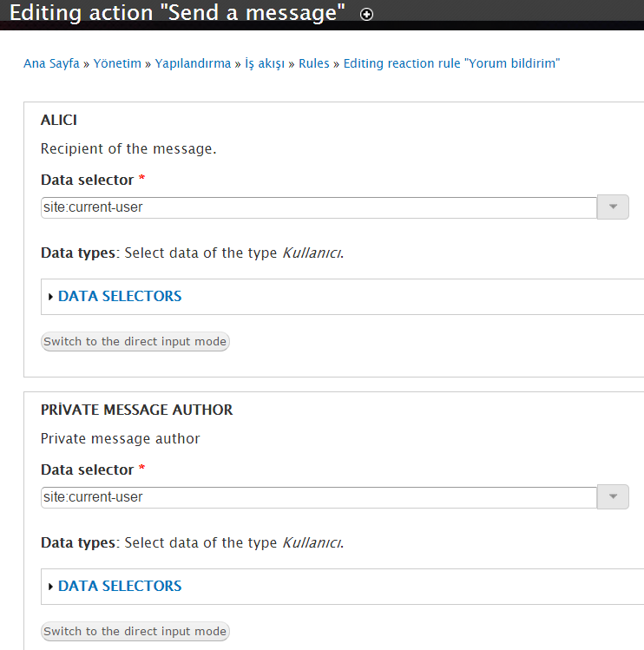Click the PRİVATE MESSAGE AUTHOR fieldset heading
The height and width of the screenshot is (650, 644).
tap(136, 410)
